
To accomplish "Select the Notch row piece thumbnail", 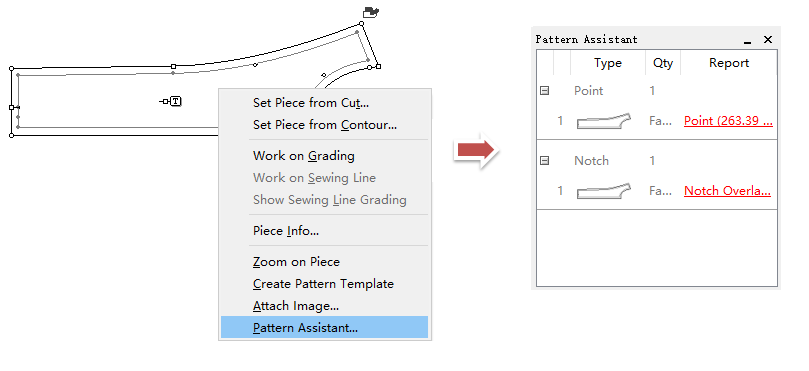I will point(604,191).
